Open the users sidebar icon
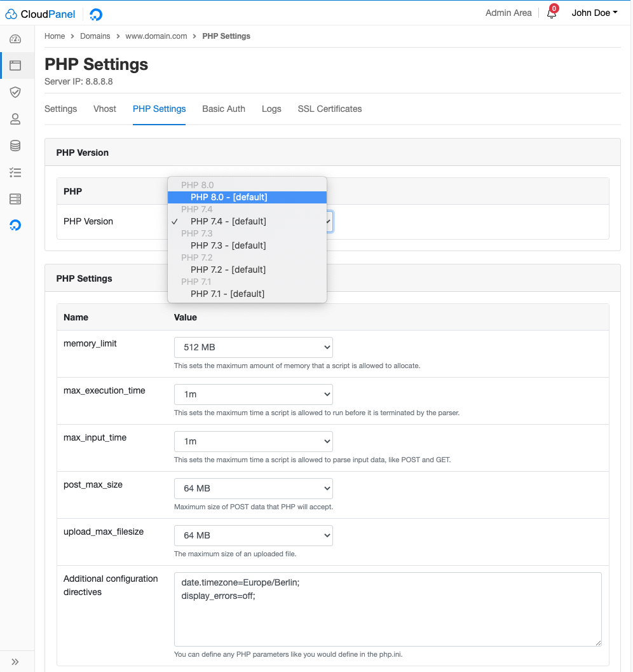Screen dimensions: 633x672 tap(15, 119)
